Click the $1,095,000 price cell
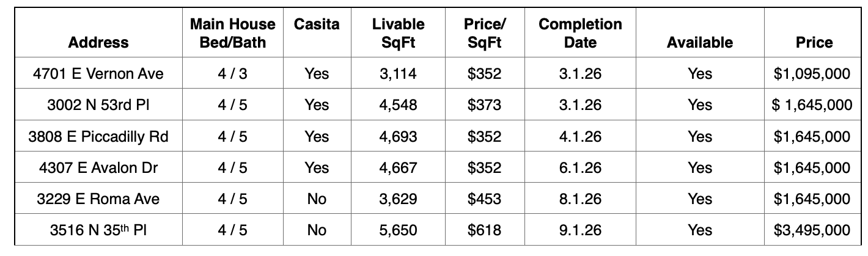 coord(811,74)
